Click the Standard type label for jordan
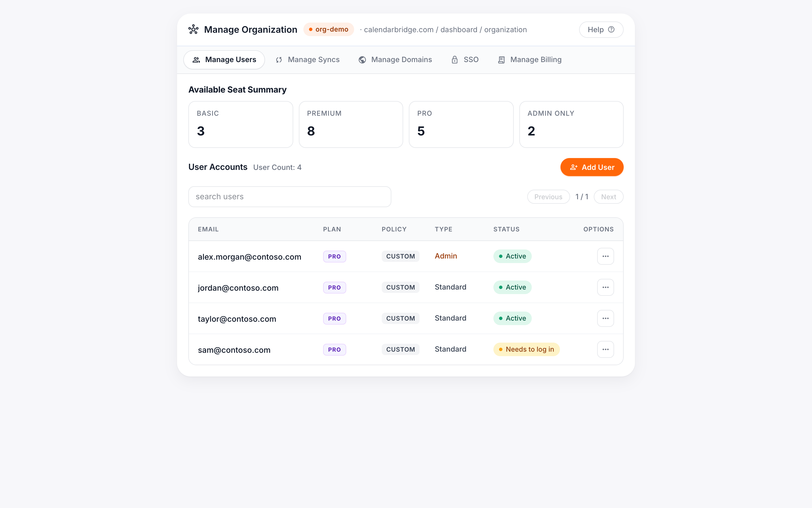The width and height of the screenshot is (812, 508). click(450, 287)
